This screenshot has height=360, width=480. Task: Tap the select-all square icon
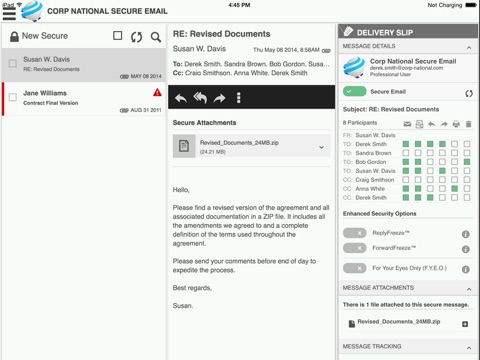tap(118, 36)
